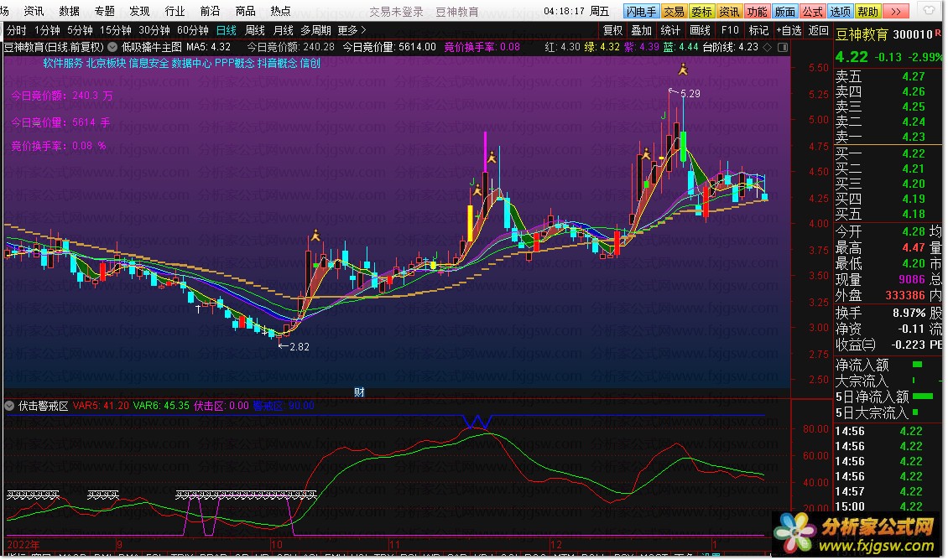Click the 委标 button
The image size is (948, 560).
click(x=701, y=12)
